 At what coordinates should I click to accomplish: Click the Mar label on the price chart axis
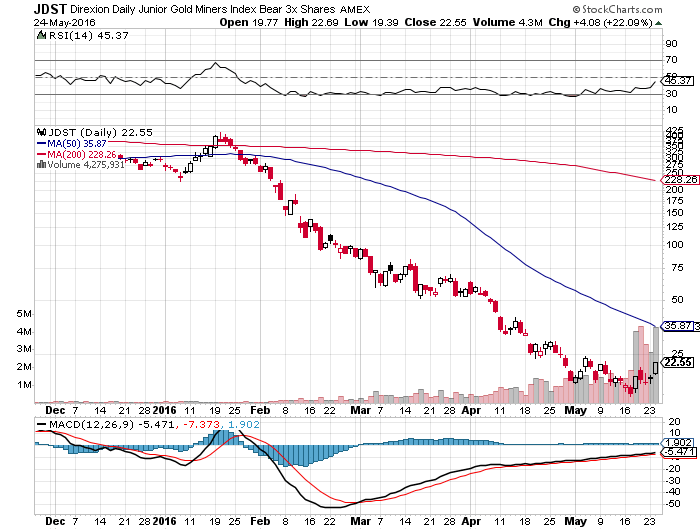[x=360, y=410]
